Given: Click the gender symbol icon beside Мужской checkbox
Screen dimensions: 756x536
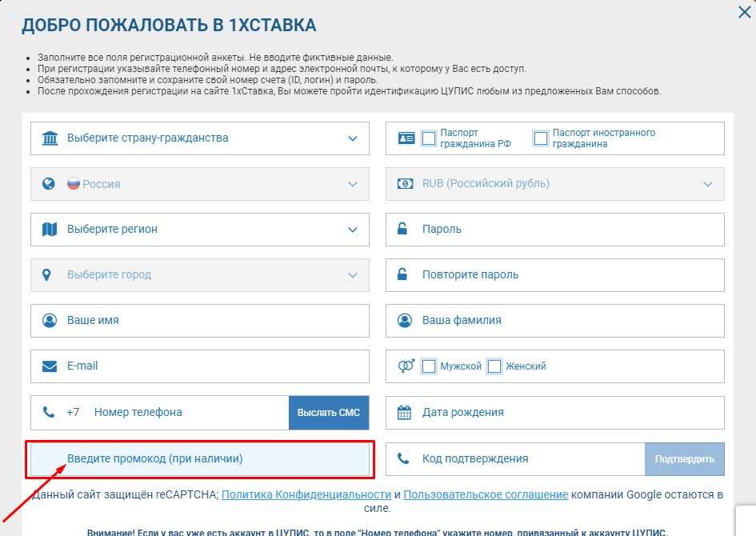Looking at the screenshot, I should 406,366.
